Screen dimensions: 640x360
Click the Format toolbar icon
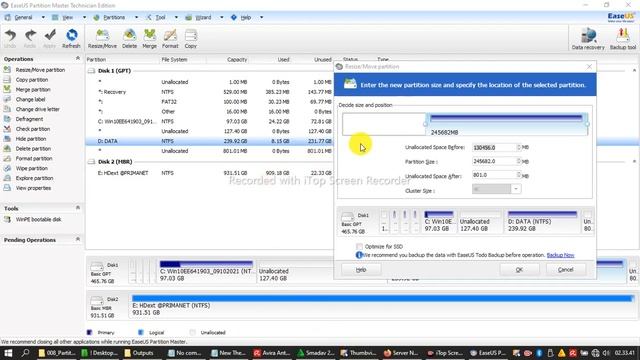click(x=170, y=39)
